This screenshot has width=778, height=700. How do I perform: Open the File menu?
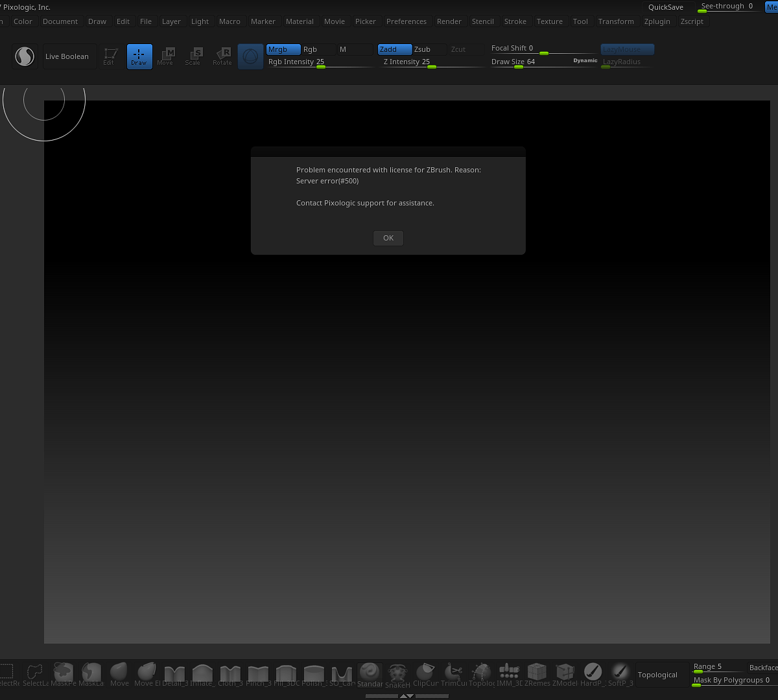pyautogui.click(x=146, y=21)
